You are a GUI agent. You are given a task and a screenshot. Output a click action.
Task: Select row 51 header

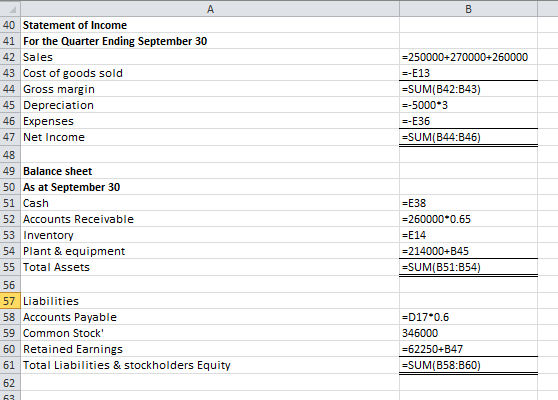pyautogui.click(x=10, y=203)
